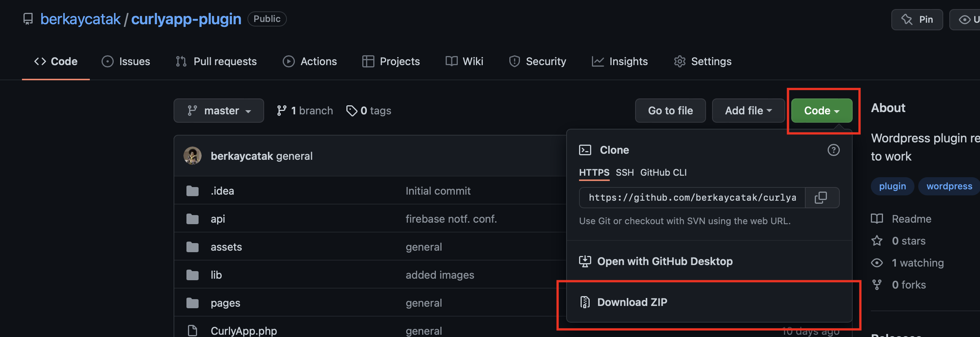This screenshot has height=337, width=980.
Task: Select the GitHub CLI clone tab
Action: tap(663, 173)
